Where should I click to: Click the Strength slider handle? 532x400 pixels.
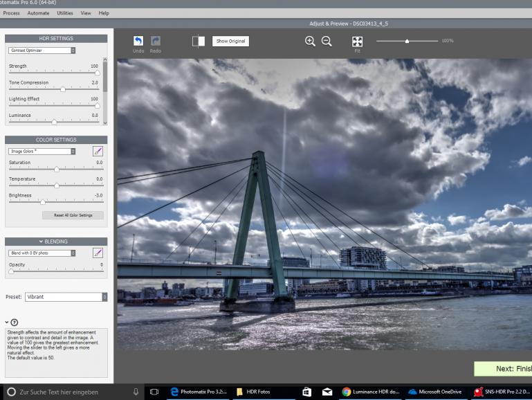point(98,73)
